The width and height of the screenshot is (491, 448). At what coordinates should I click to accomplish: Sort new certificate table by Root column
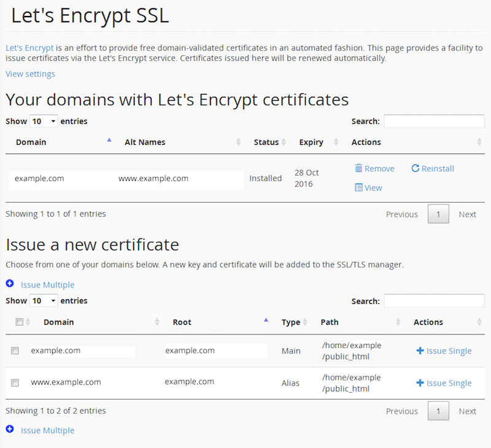click(x=266, y=321)
